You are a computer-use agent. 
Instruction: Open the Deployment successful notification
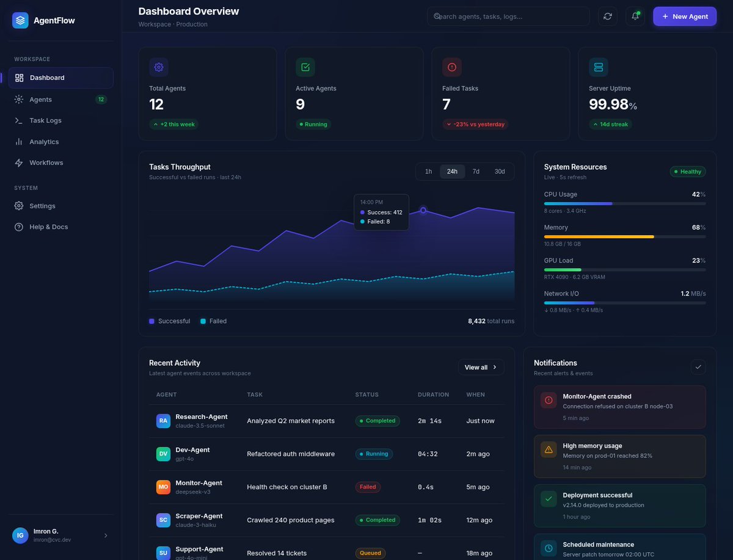620,506
